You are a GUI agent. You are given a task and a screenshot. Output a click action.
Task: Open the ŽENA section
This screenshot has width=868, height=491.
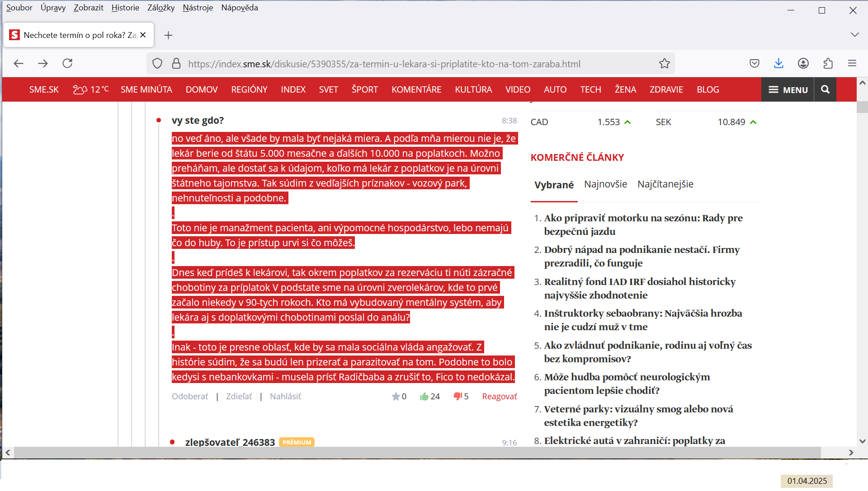click(625, 89)
